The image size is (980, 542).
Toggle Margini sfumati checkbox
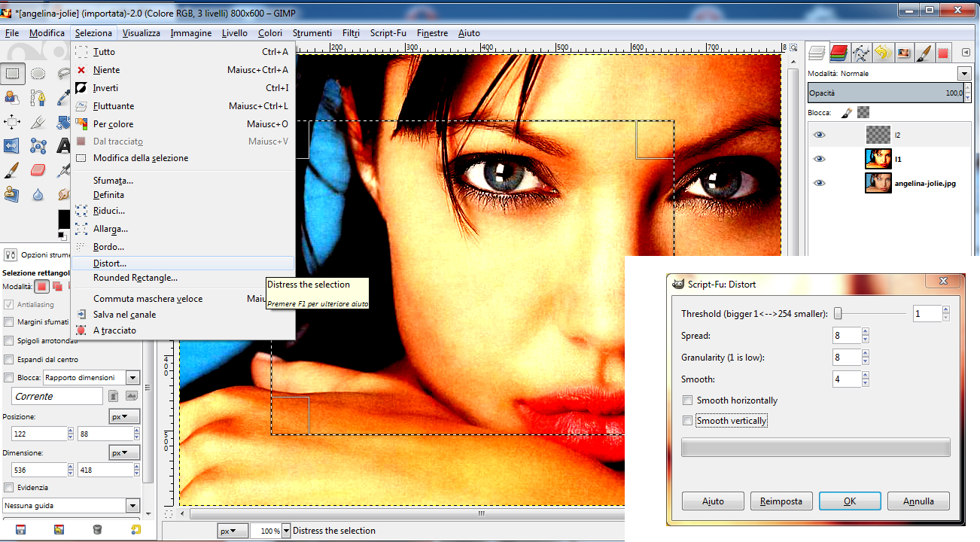pos(9,322)
